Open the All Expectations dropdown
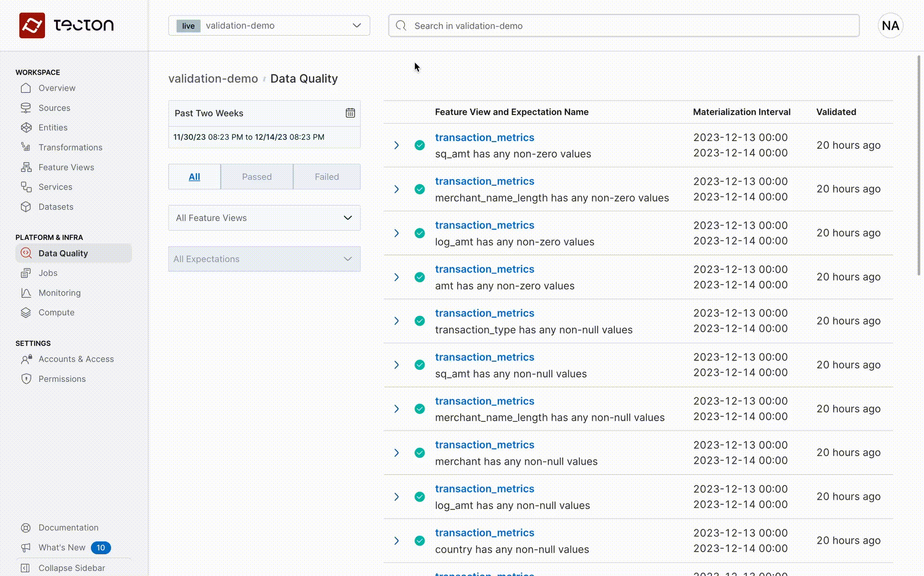 [x=264, y=259]
